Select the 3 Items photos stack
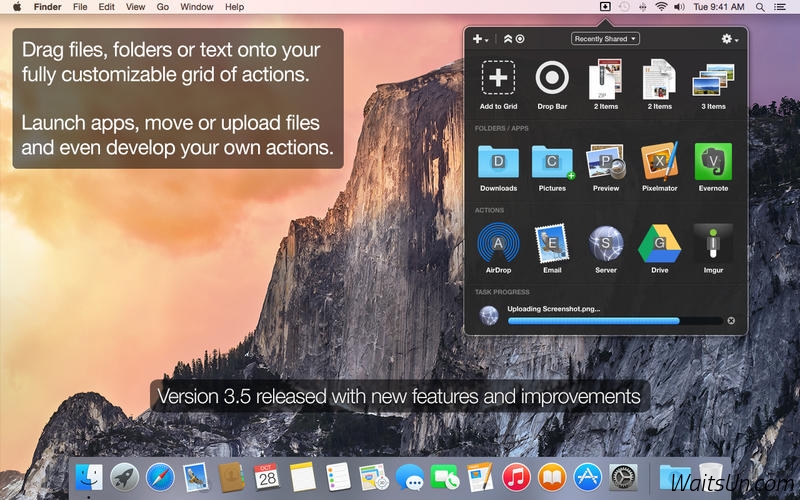Viewport: 800px width, 500px height. click(713, 80)
